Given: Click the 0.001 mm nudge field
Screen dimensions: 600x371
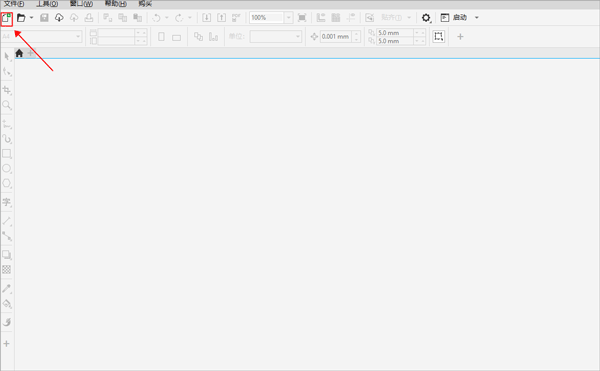Looking at the screenshot, I should click(336, 37).
